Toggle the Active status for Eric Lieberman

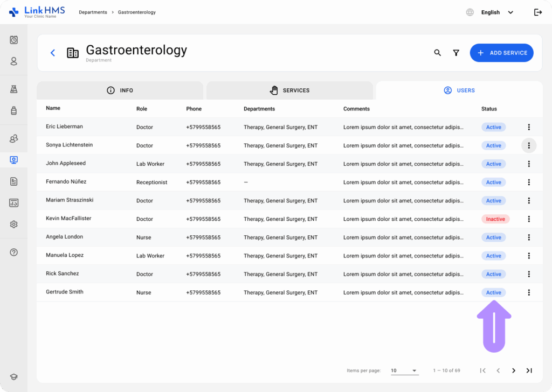(x=493, y=127)
